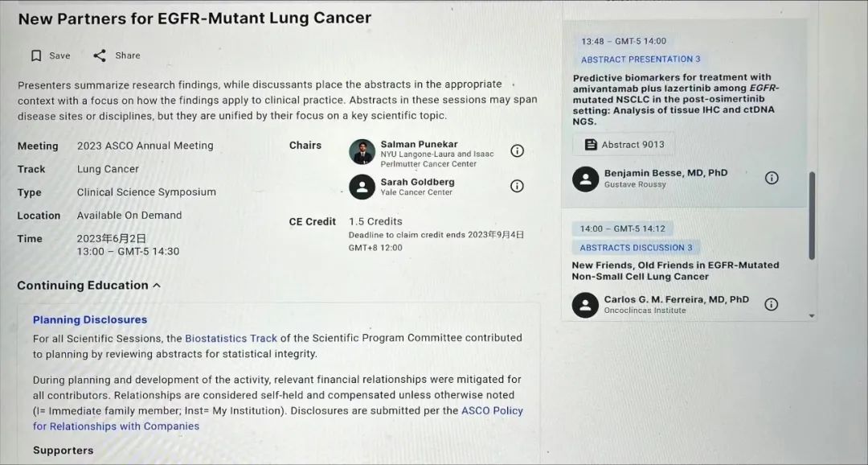
Task: Open info for Benjamin Besse
Action: point(772,178)
